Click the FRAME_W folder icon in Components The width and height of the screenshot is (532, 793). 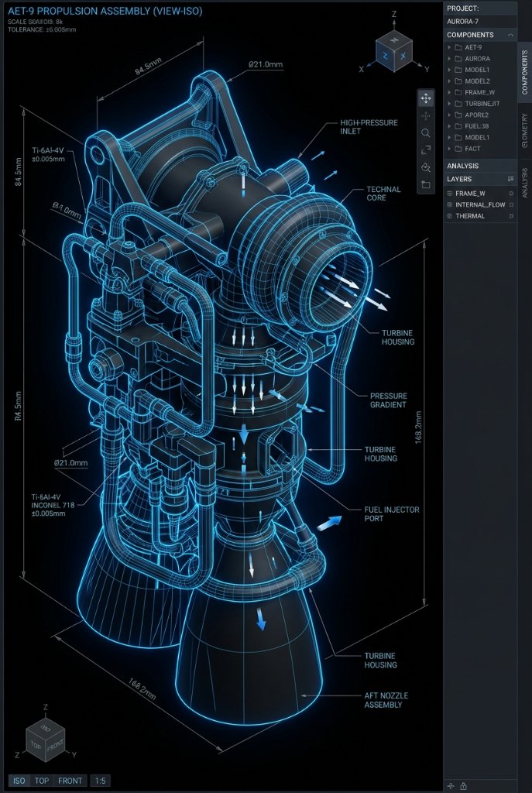[x=458, y=93]
